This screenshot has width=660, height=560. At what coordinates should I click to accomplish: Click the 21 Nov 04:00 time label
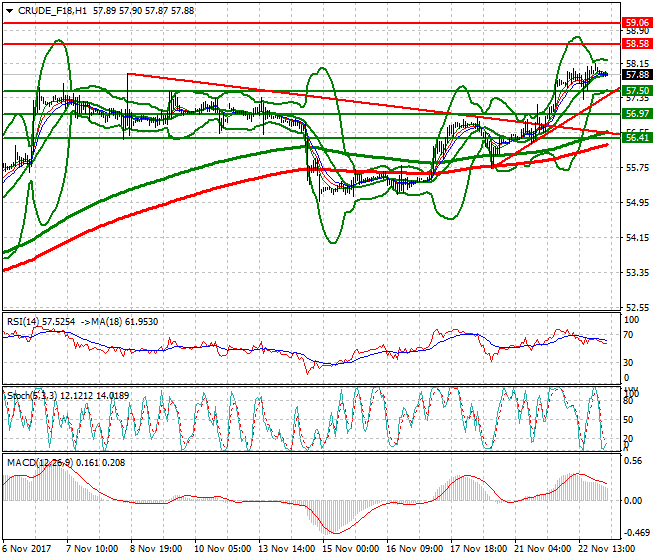pyautogui.click(x=542, y=549)
